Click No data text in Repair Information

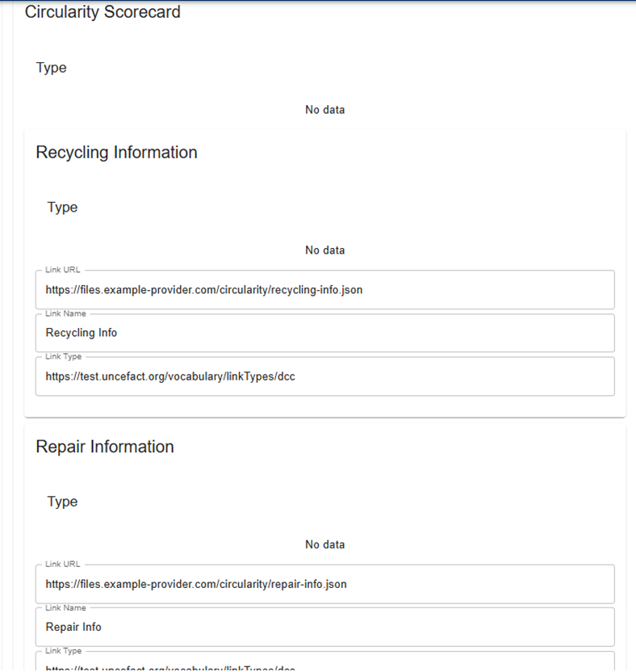click(x=324, y=544)
